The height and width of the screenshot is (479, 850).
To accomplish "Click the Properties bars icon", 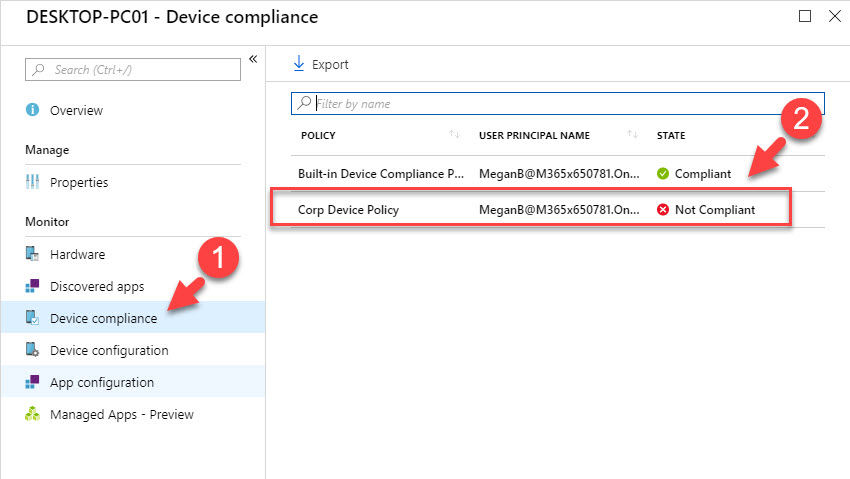I will coord(32,183).
